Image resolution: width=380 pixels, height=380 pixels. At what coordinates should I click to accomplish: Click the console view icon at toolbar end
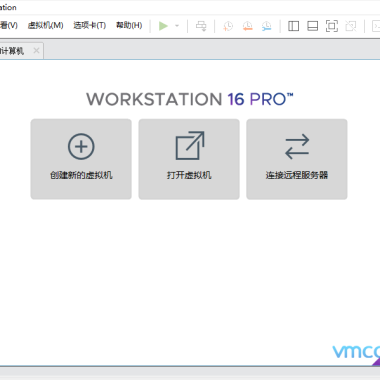(376, 26)
